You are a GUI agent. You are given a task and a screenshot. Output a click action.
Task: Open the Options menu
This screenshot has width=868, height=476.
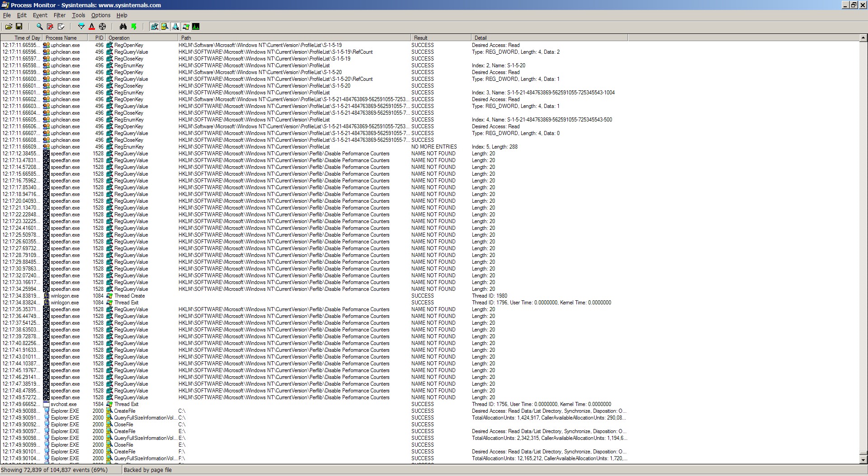tap(101, 15)
